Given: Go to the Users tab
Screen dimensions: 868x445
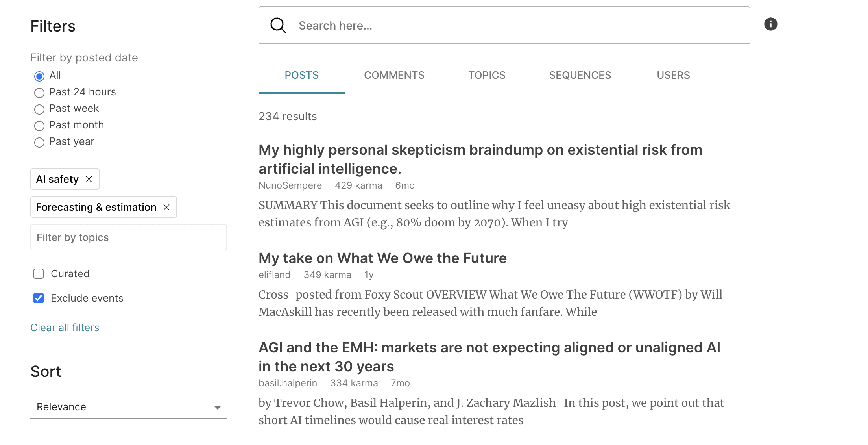Looking at the screenshot, I should tap(673, 75).
